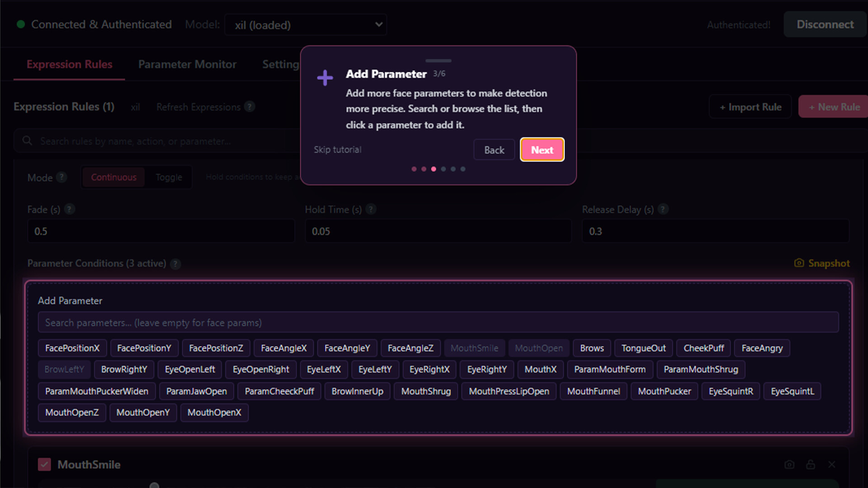The image size is (868, 488).
Task: Open the Expression Rules tab
Action: pos(69,64)
